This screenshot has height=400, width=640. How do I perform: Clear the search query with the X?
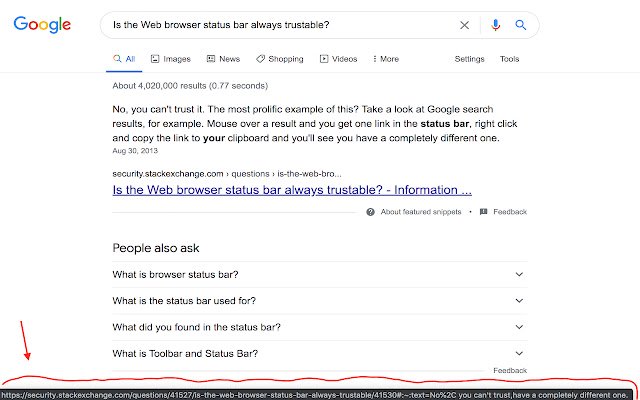464,25
